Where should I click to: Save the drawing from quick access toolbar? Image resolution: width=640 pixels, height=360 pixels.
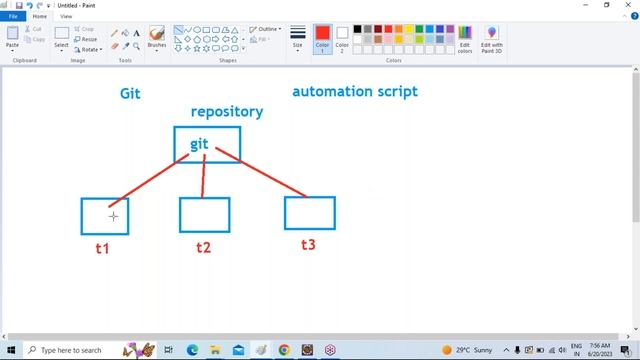coord(19,5)
